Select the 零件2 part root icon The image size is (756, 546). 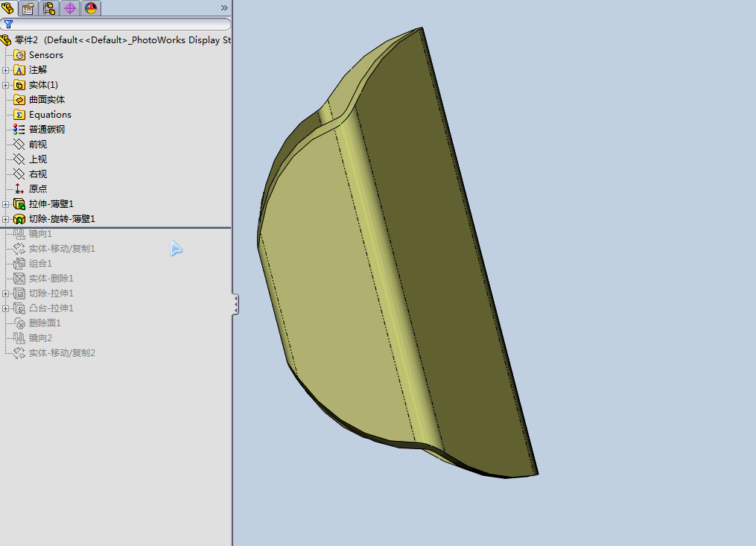pos(6,40)
